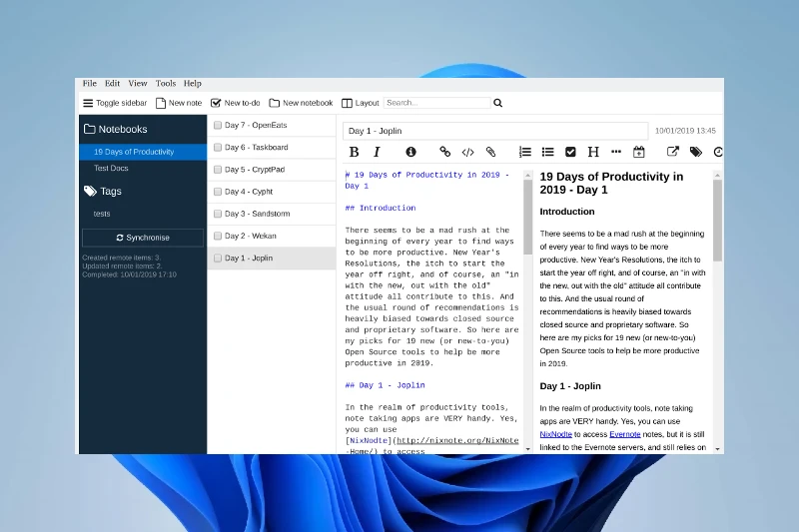This screenshot has width=799, height=532.
Task: Open the Tools menu
Action: [x=166, y=84]
